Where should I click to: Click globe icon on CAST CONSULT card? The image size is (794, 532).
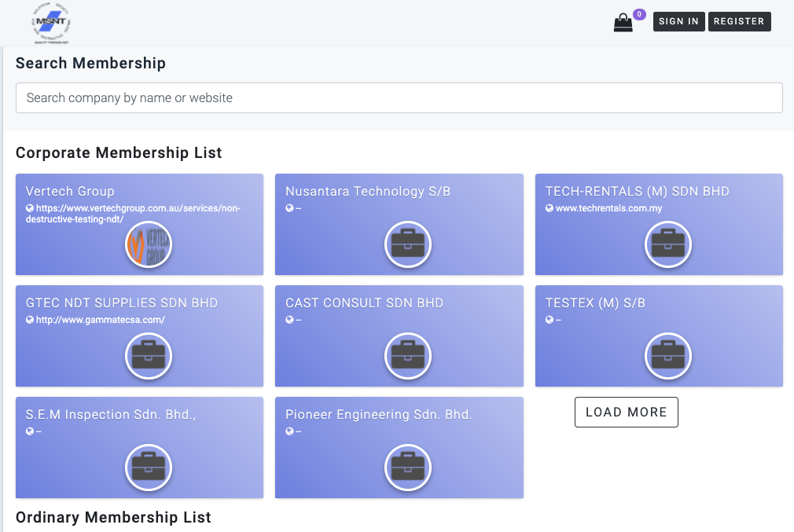click(x=289, y=320)
